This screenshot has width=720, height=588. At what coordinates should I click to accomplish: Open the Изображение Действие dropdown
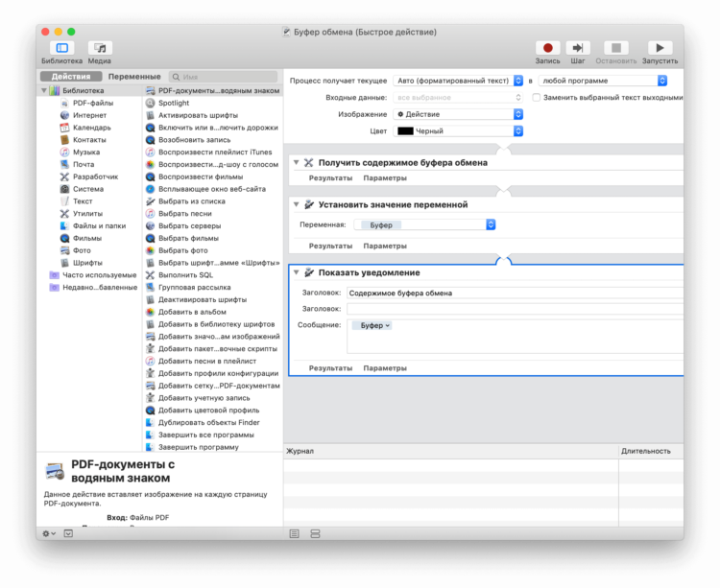coord(458,114)
